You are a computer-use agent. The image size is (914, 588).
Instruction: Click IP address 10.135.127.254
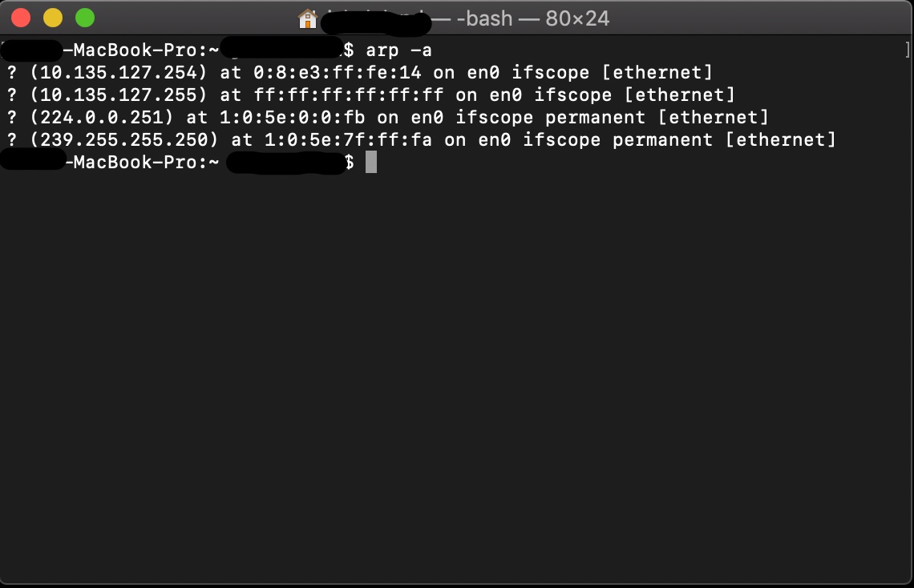click(x=119, y=73)
